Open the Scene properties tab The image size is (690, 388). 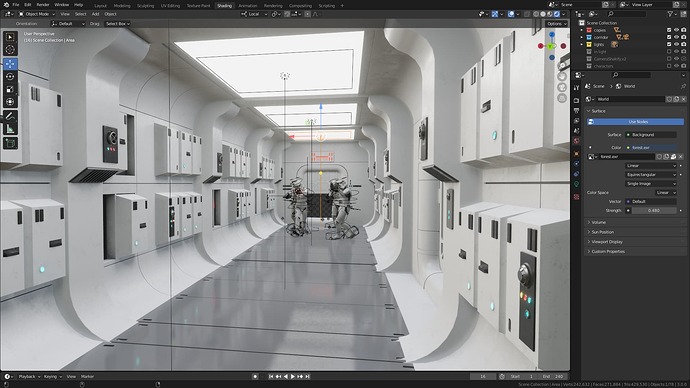coord(576,131)
